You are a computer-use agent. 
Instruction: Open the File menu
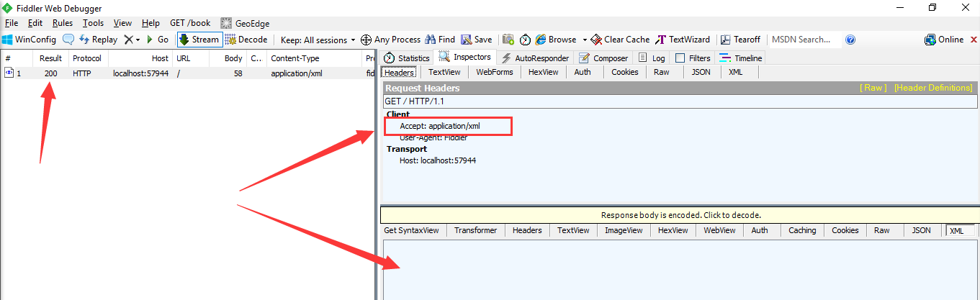[12, 23]
